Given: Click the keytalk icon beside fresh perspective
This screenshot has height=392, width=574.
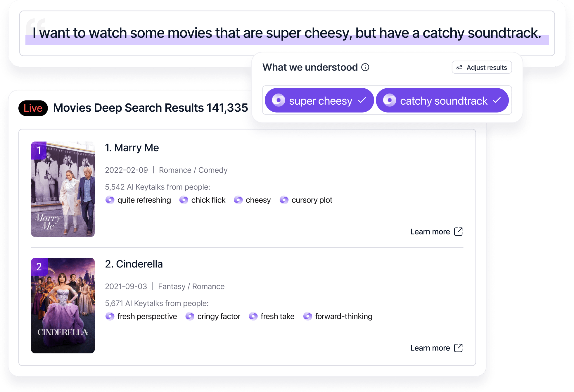Looking at the screenshot, I should (110, 316).
